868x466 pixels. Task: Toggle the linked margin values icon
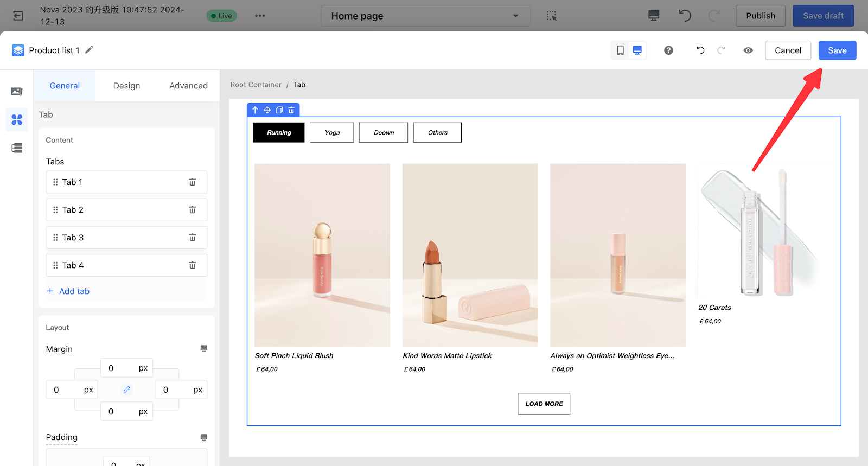coord(126,390)
